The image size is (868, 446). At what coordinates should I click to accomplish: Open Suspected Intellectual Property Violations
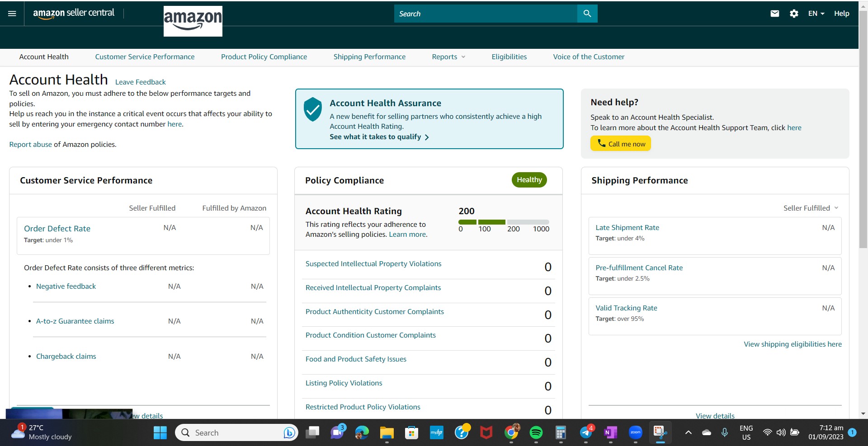tap(373, 264)
